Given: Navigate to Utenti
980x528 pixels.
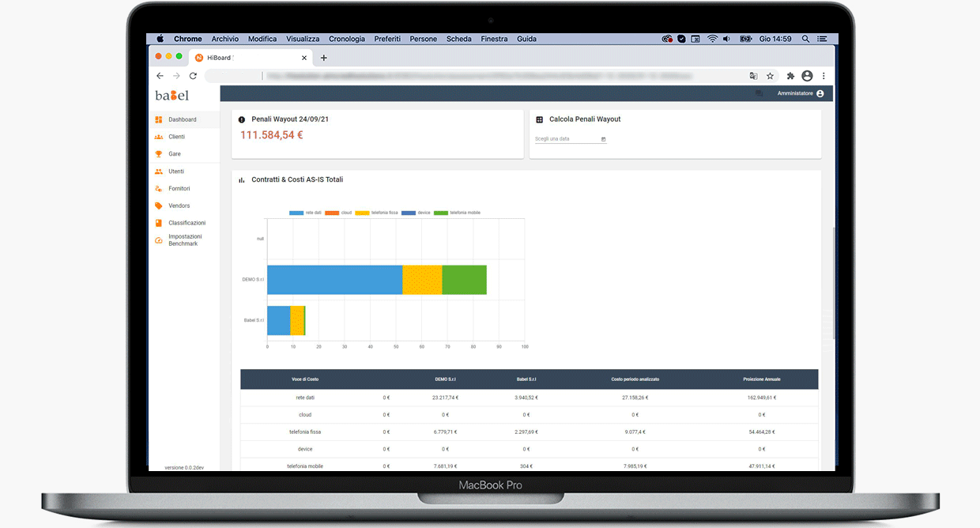Looking at the screenshot, I should (x=176, y=172).
